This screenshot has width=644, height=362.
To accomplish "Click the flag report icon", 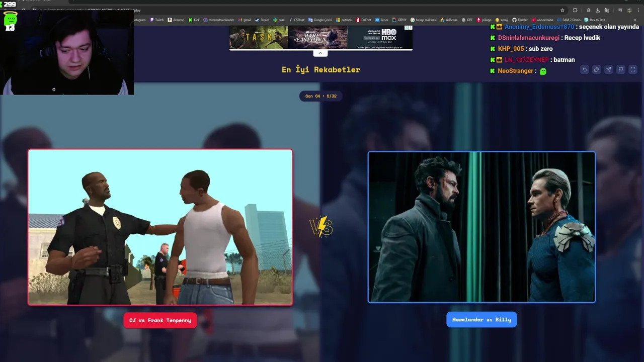I will tap(620, 69).
